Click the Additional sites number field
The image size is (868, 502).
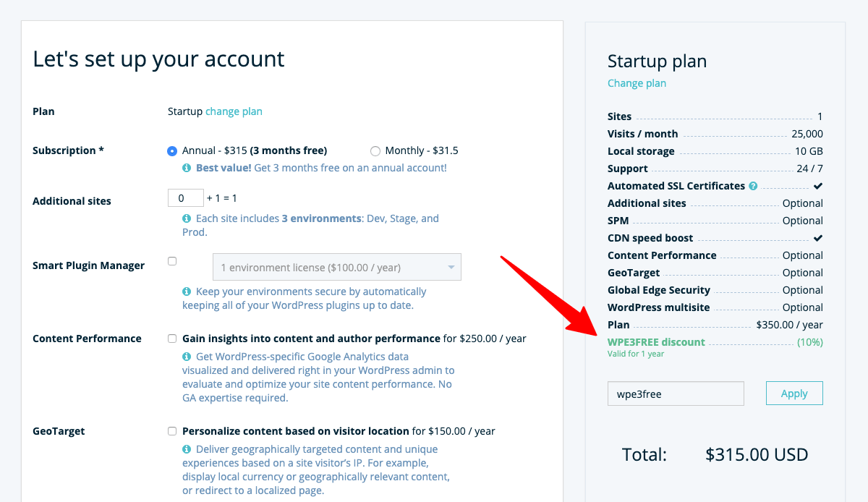(185, 197)
